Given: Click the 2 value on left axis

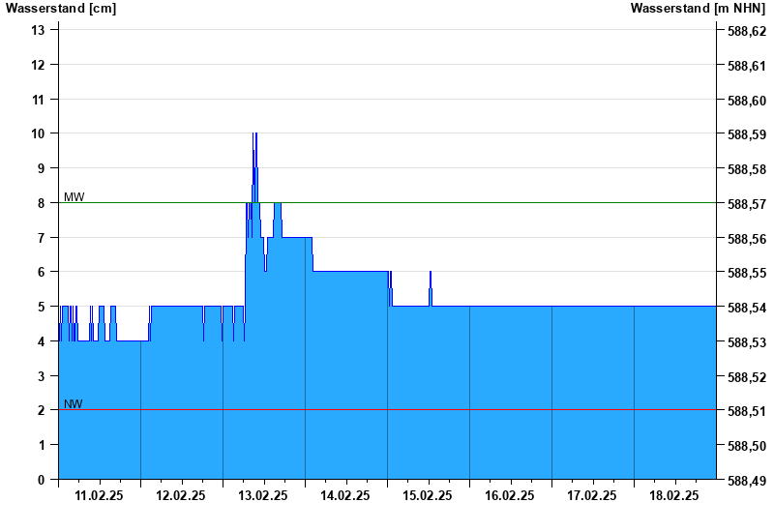Looking at the screenshot, I should click(41, 410).
